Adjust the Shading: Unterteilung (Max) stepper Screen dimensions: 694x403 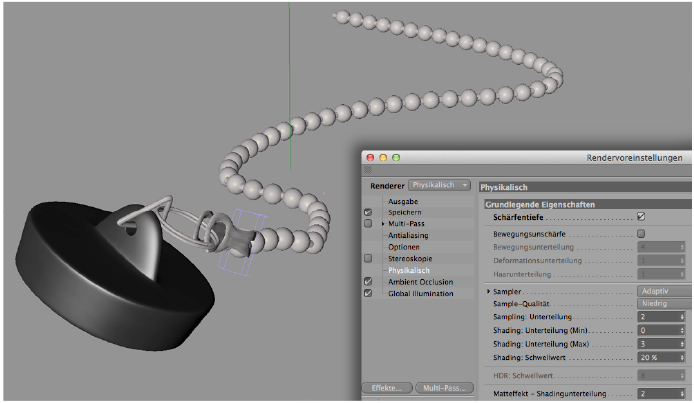point(682,344)
